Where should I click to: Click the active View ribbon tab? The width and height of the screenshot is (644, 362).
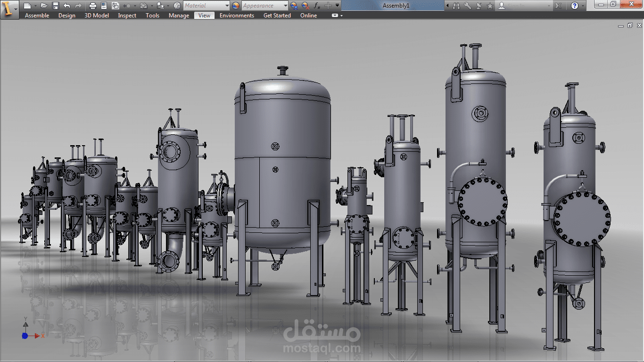pos(205,16)
